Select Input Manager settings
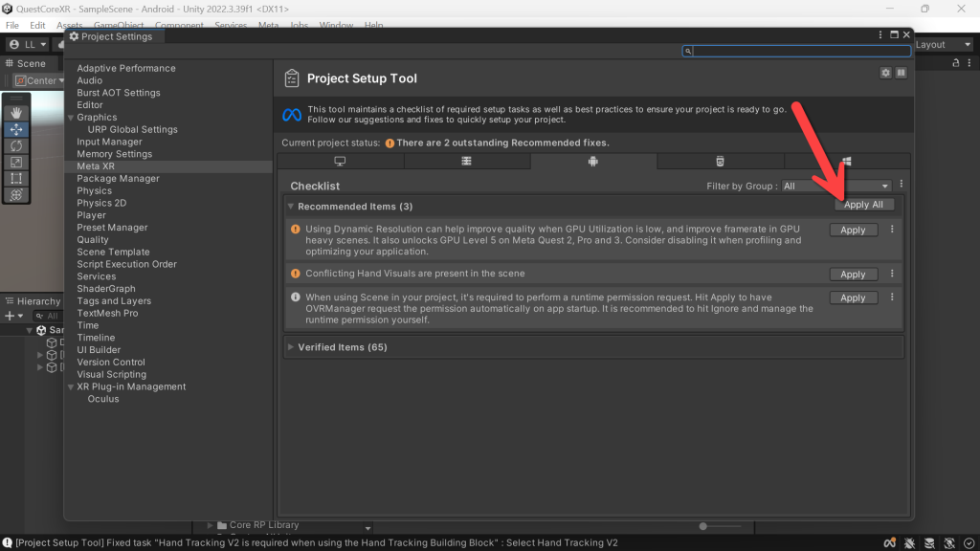980x551 pixels. [x=109, y=142]
